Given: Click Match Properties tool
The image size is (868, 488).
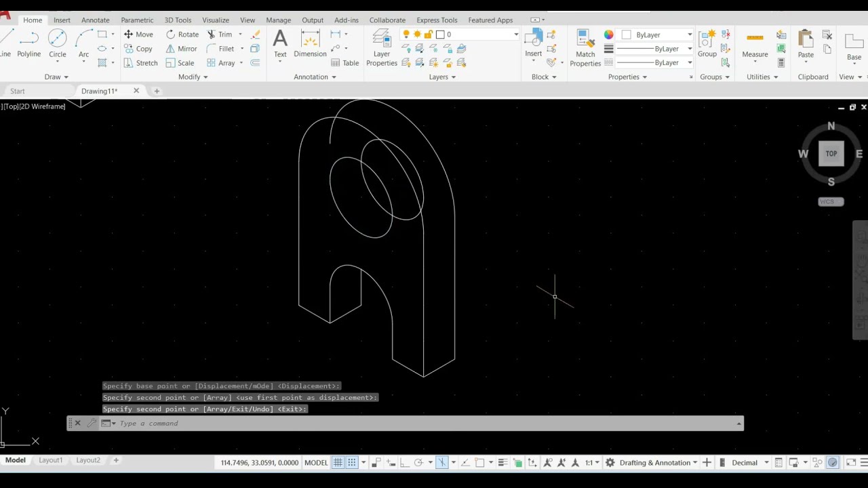Looking at the screenshot, I should pos(585,48).
